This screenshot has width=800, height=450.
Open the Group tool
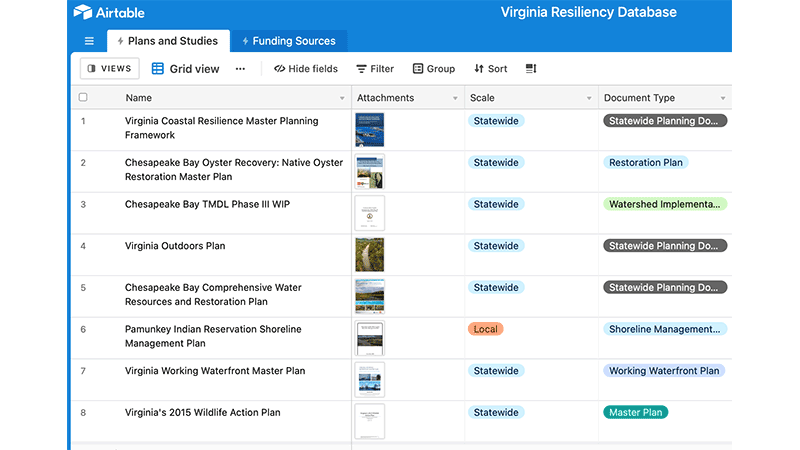coord(433,69)
